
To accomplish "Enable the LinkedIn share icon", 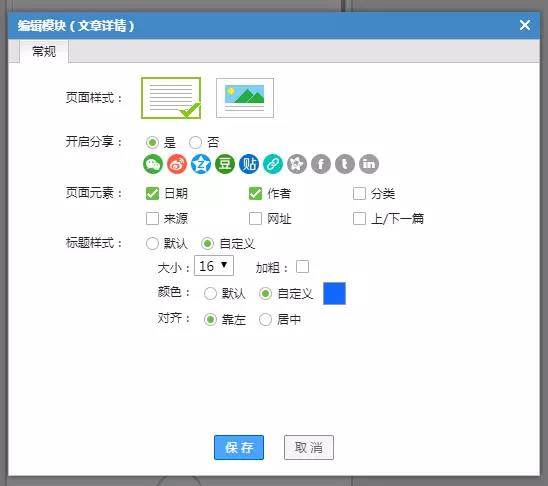I will [x=369, y=164].
